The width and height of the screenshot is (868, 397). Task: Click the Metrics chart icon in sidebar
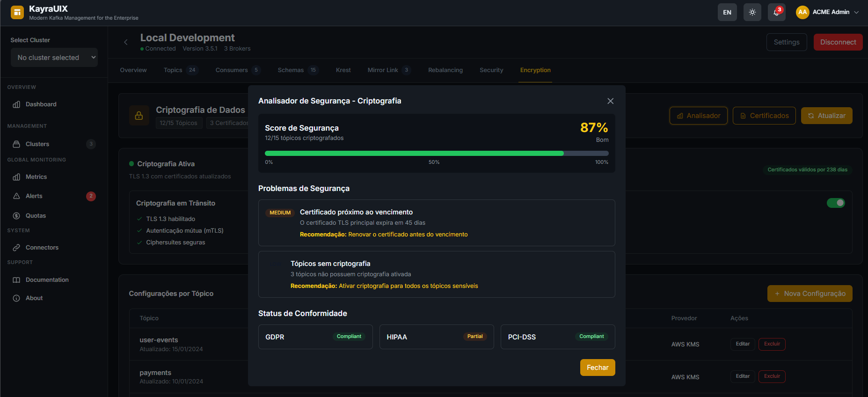coord(16,177)
